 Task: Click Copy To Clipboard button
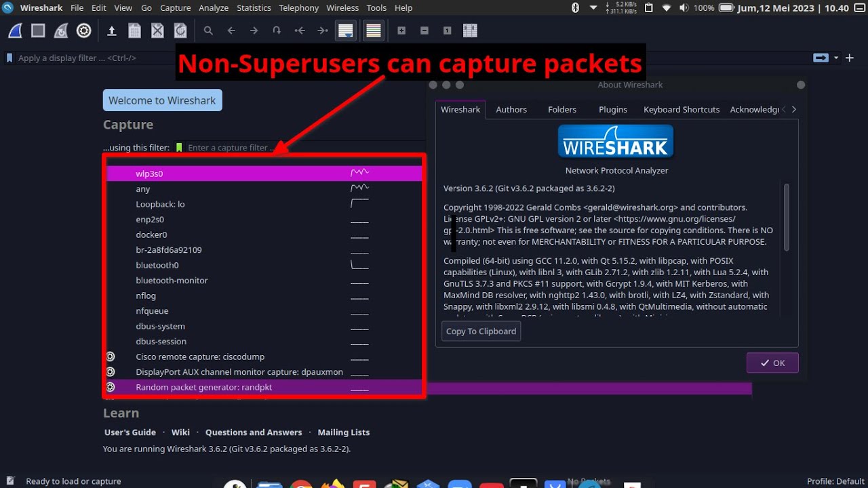(x=481, y=331)
